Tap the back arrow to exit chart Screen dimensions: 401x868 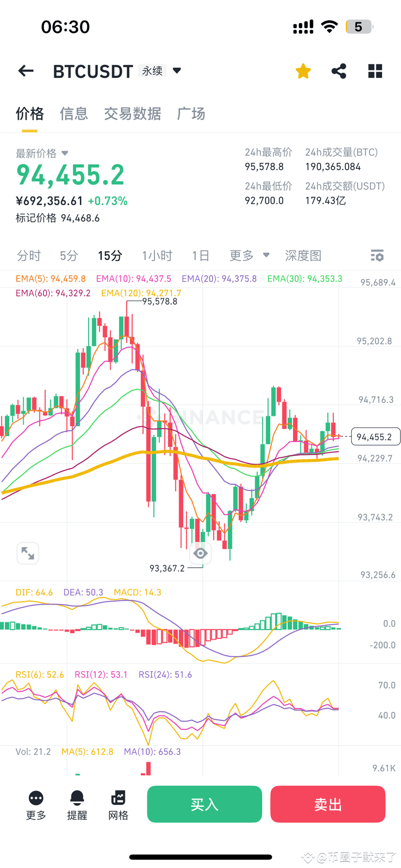pos(25,71)
